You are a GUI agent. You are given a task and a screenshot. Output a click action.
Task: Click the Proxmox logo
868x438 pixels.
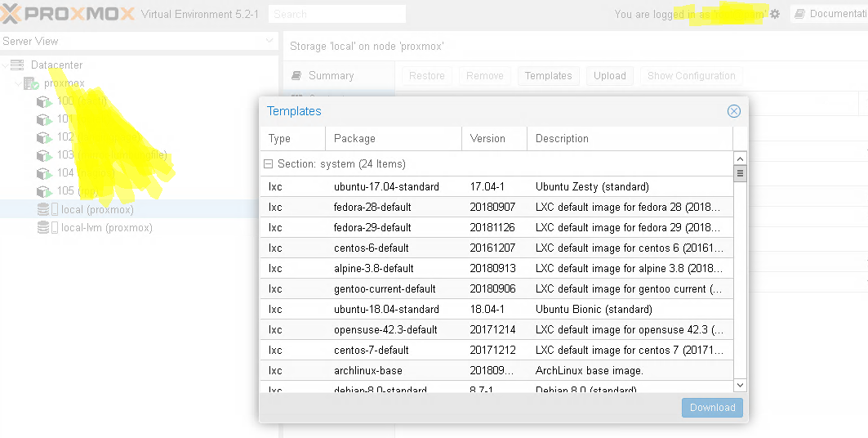pos(68,14)
